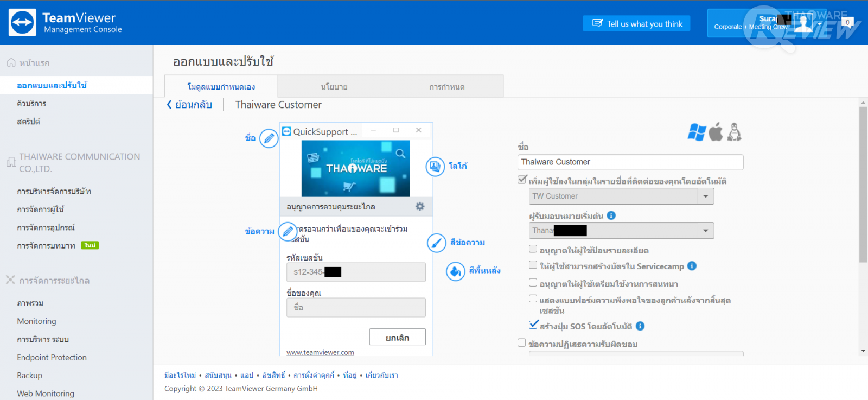Toggle the เพิ่มผู้ใช้ลงในกลุ่ม contact list checkbox
The image size is (868, 400).
pyautogui.click(x=522, y=180)
